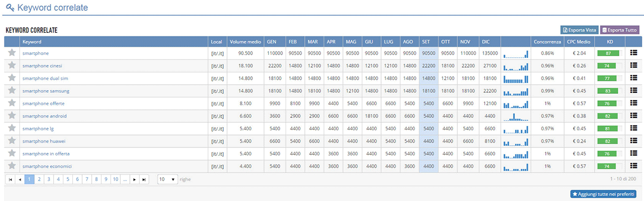
Task: Star the 'smartphone cinesi' keyword
Action: click(x=12, y=65)
